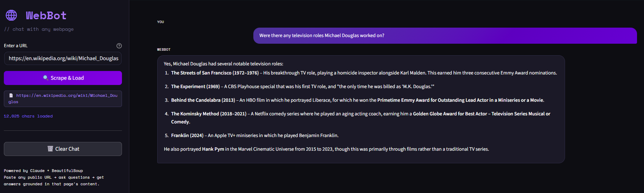Screen dimensions: 644x193
Task: Open the URL help question-mark icon
Action: pos(119,46)
